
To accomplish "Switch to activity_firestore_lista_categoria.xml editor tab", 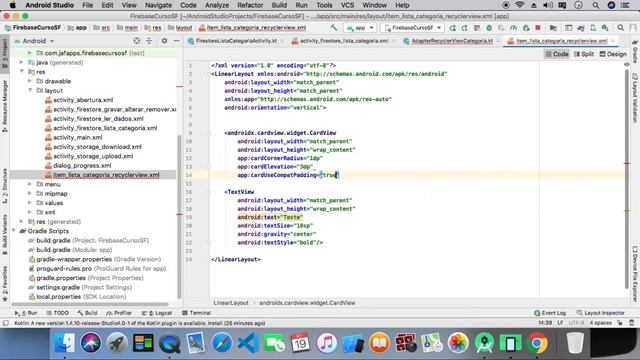I will tap(344, 41).
